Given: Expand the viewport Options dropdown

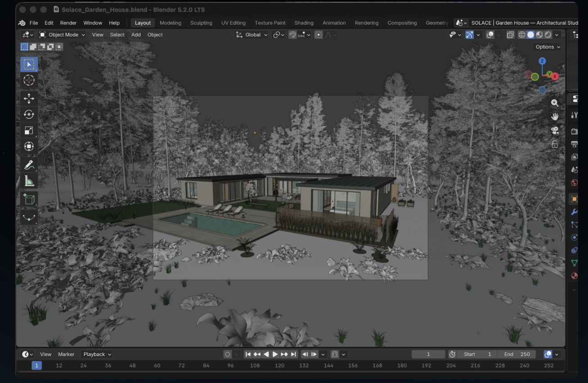Looking at the screenshot, I should pos(547,47).
